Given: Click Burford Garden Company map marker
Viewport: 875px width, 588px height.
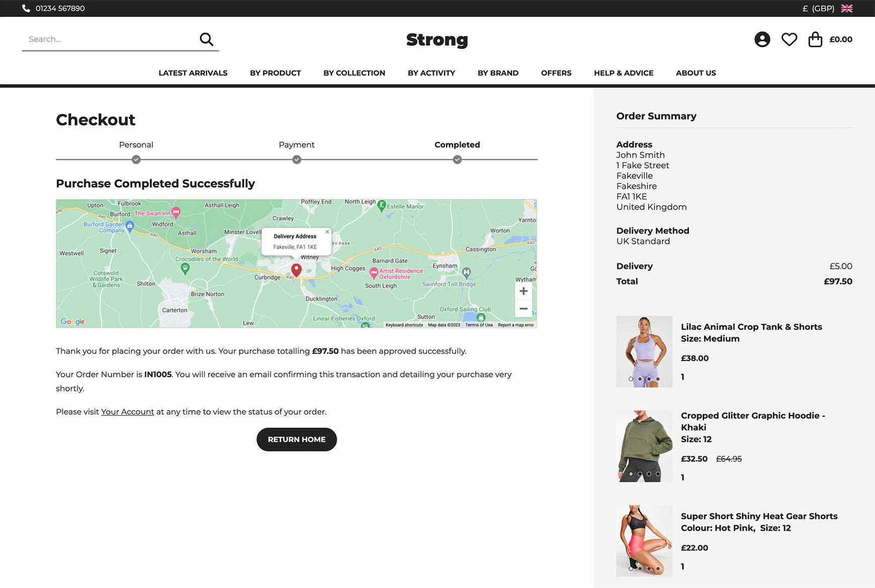Looking at the screenshot, I should coord(130,226).
